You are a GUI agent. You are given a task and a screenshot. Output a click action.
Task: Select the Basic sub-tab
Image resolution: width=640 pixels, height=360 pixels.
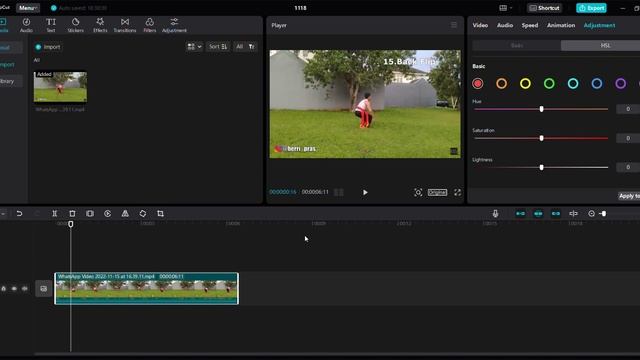[x=517, y=45]
